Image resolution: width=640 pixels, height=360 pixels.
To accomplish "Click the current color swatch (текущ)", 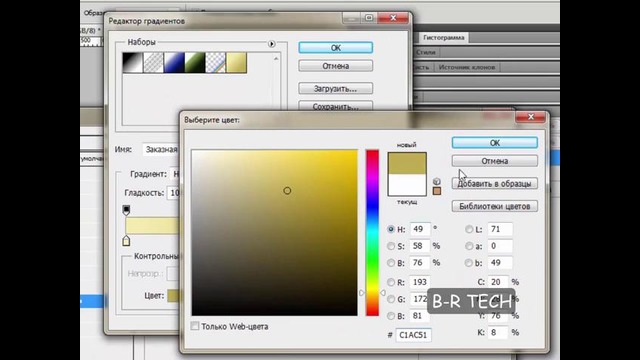I will point(407,185).
